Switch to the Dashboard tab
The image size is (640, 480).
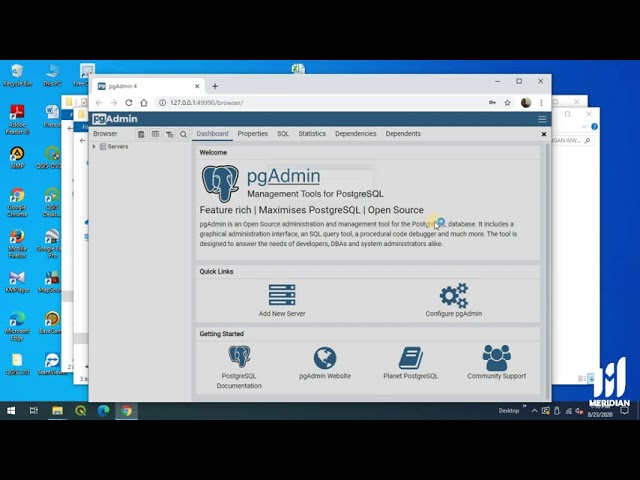click(x=212, y=133)
